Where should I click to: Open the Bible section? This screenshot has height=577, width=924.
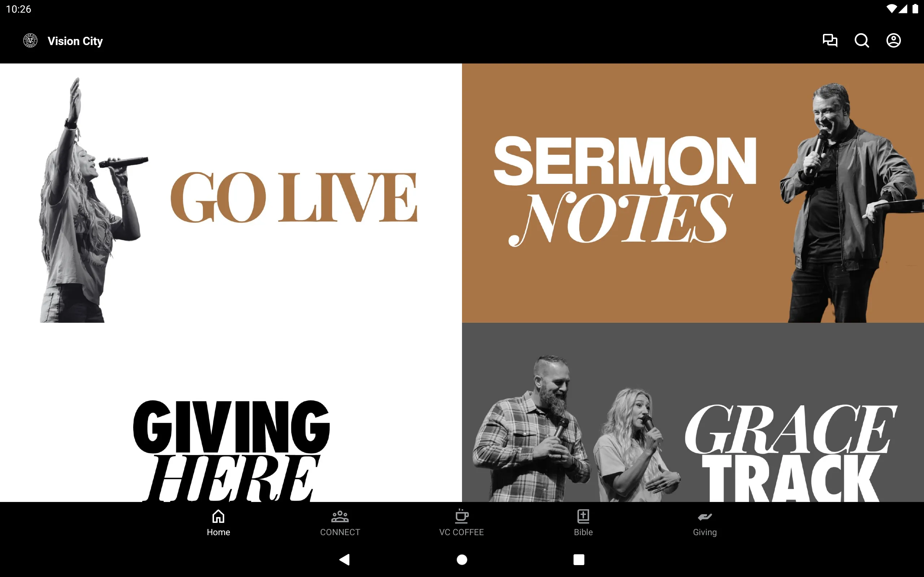click(583, 523)
